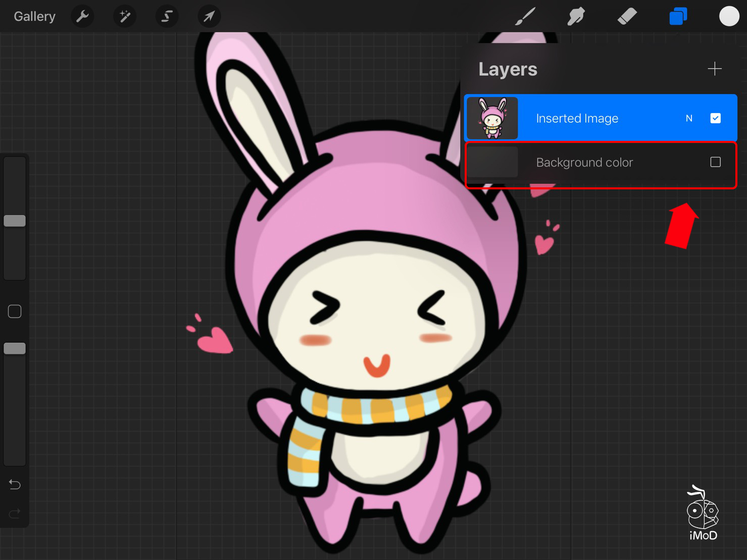Add a new layer with plus icon
The height and width of the screenshot is (560, 747).
714,69
